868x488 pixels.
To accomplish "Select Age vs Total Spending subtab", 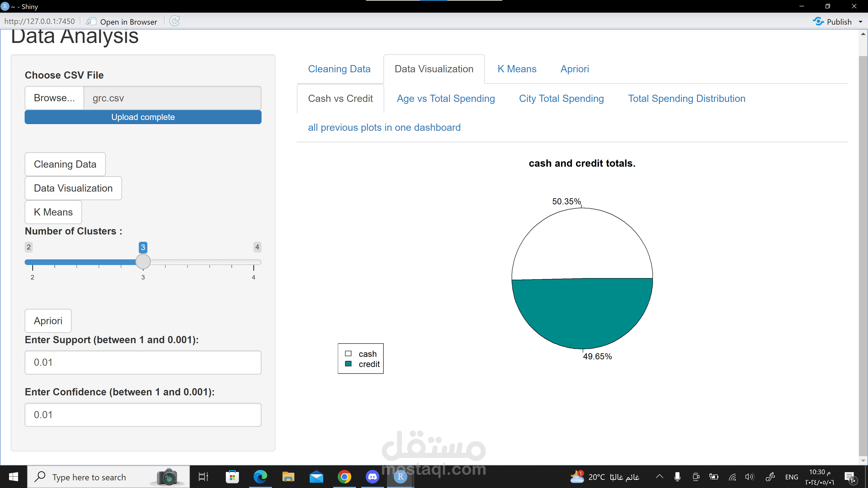I will pos(446,99).
